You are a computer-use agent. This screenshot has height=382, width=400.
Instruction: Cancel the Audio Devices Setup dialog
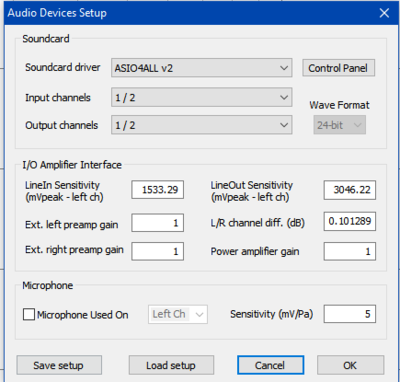270,365
